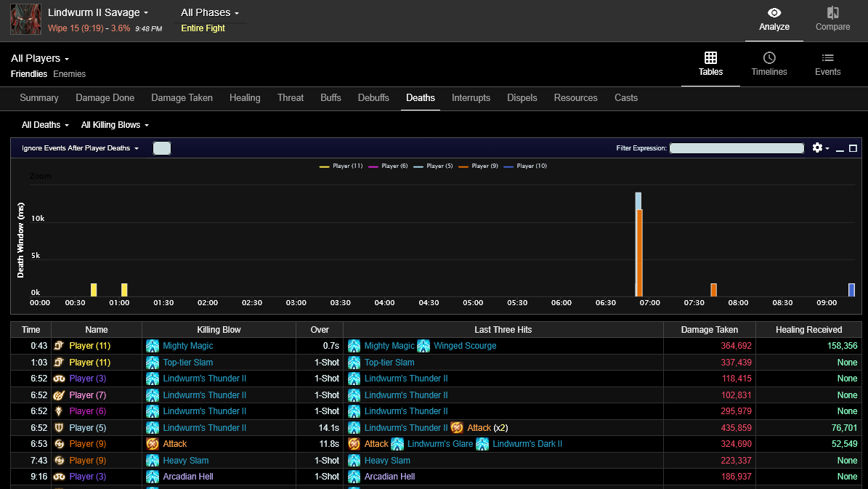Click the Attack icon in Killing Blow column
This screenshot has width=868, height=489.
click(153, 444)
